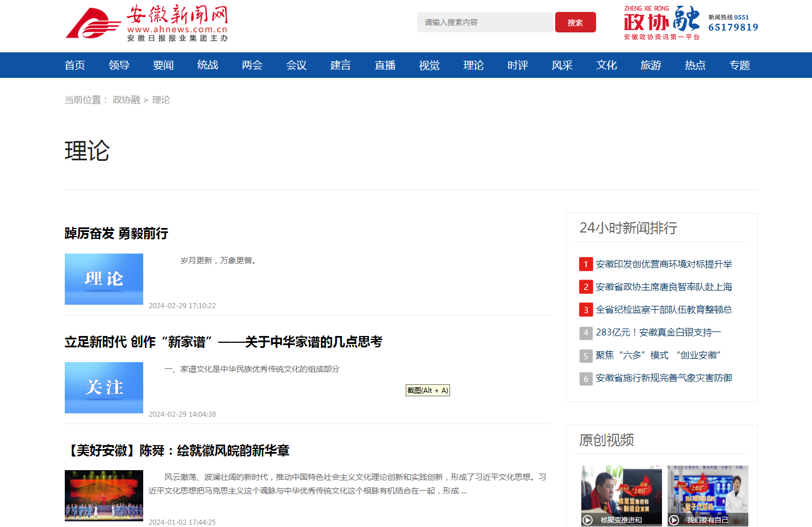Open the 两会 navigation tab
This screenshot has height=527, width=812.
click(x=252, y=65)
